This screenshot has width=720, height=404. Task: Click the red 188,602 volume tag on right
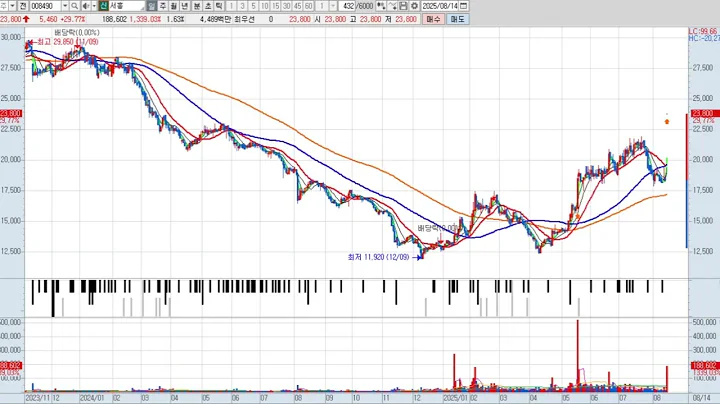click(703, 365)
